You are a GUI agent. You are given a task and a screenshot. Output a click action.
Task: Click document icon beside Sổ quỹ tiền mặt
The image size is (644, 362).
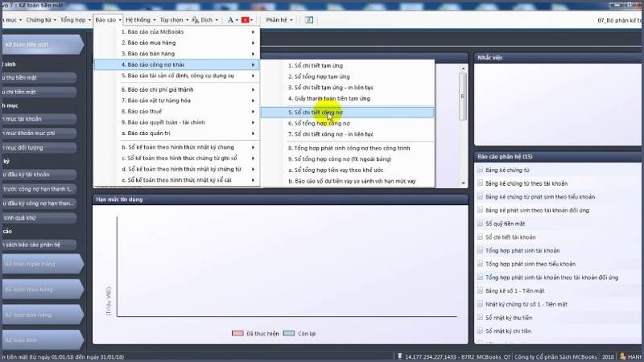480,224
